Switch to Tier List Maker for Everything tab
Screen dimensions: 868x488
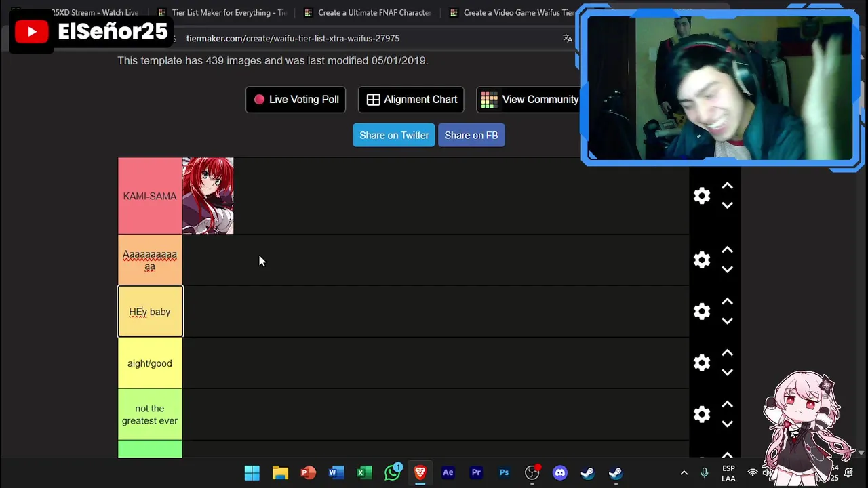pos(221,12)
